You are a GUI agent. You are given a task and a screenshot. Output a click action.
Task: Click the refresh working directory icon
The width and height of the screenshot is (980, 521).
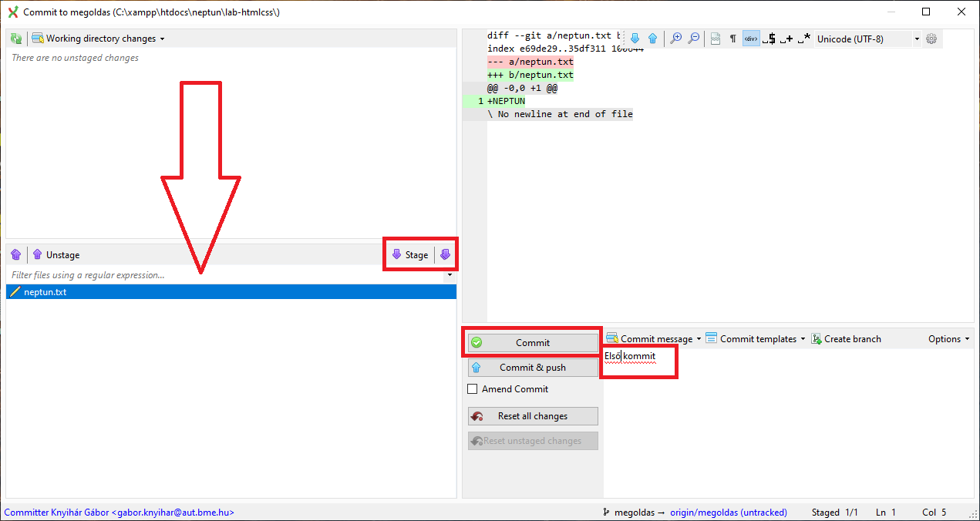[x=16, y=39]
